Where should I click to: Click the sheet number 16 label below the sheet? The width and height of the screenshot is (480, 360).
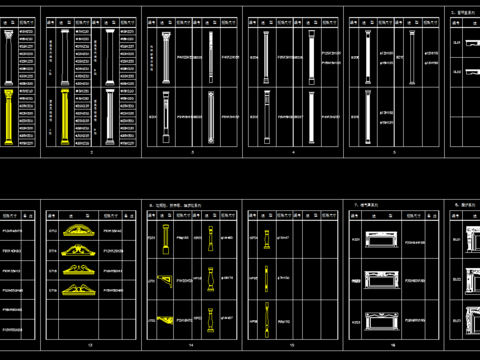(x=393, y=345)
